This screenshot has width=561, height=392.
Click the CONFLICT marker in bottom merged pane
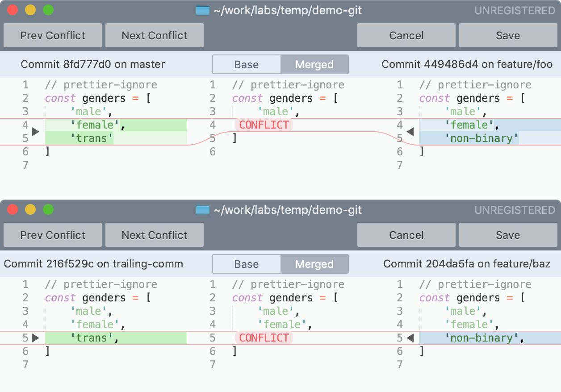pyautogui.click(x=264, y=338)
